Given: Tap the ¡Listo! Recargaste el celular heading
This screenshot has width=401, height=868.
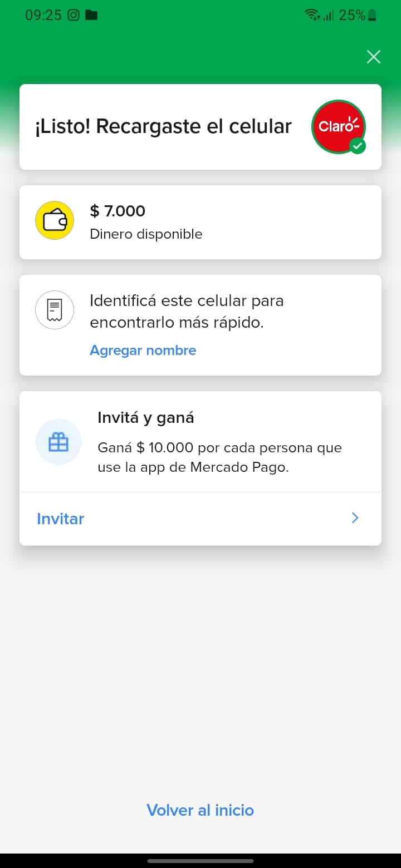Looking at the screenshot, I should point(163,126).
